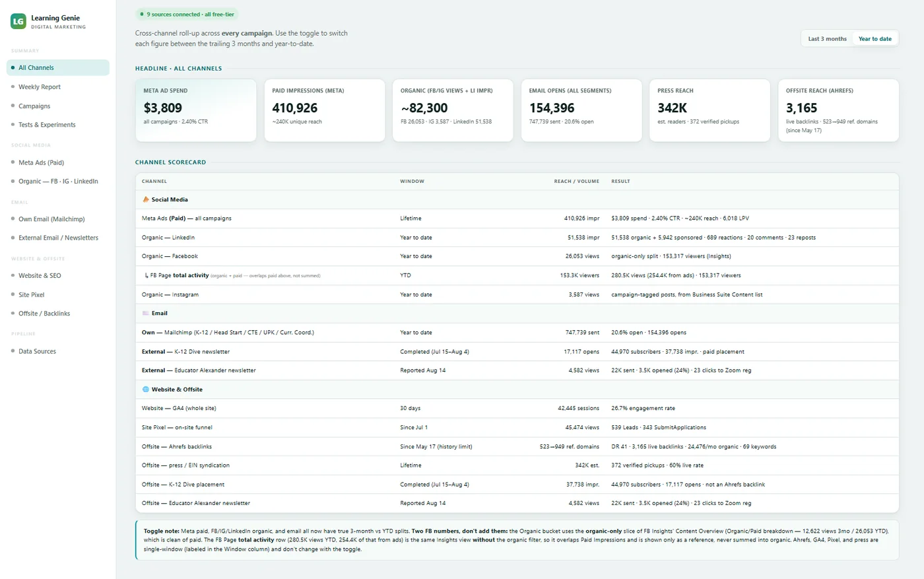This screenshot has height=579, width=924.
Task: Navigate to Website & SEO
Action: click(58, 276)
